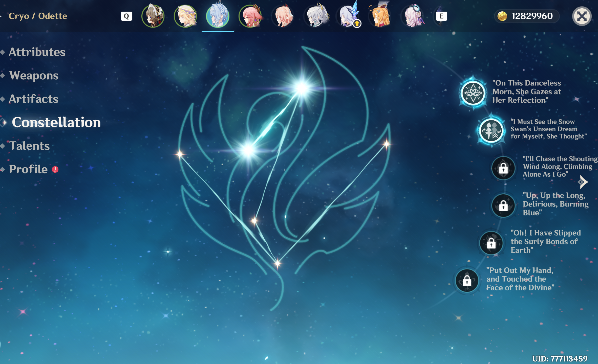Viewport: 598px width, 364px height.
Task: Open the Weapons menu
Action: 34,75
